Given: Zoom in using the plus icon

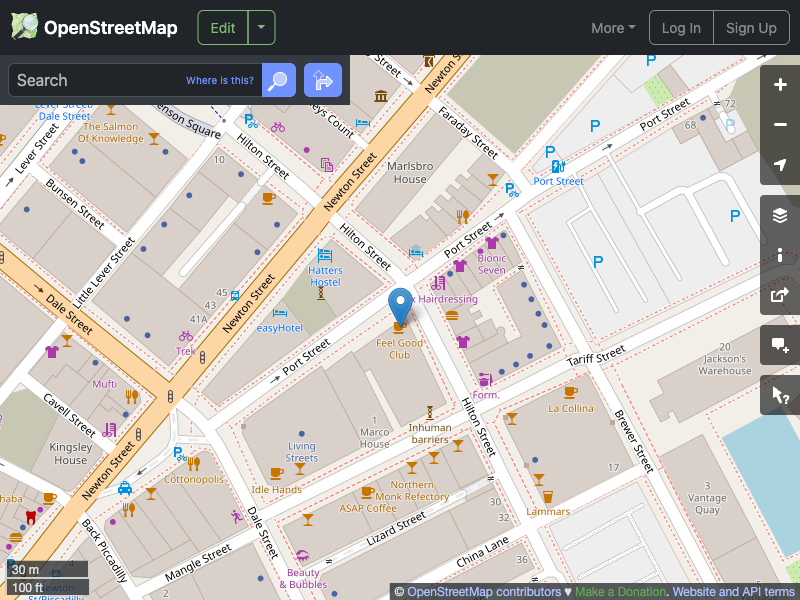Looking at the screenshot, I should 780,85.
